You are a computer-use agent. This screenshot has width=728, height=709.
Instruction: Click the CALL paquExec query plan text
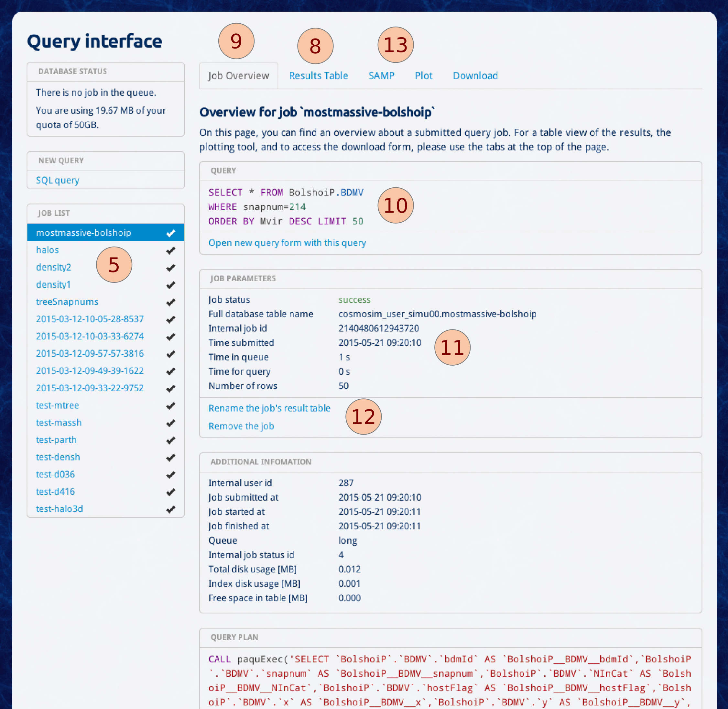[450, 681]
